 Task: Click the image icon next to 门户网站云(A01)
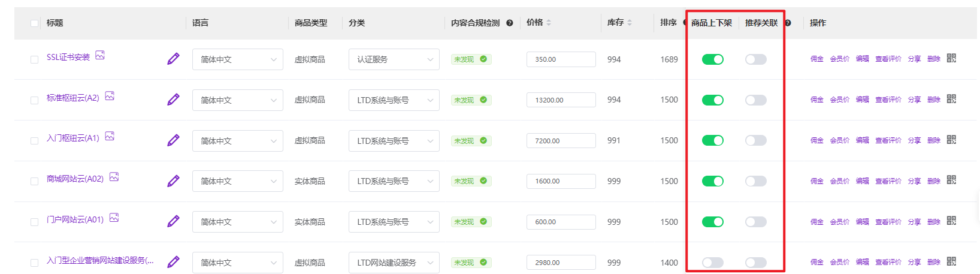114,218
